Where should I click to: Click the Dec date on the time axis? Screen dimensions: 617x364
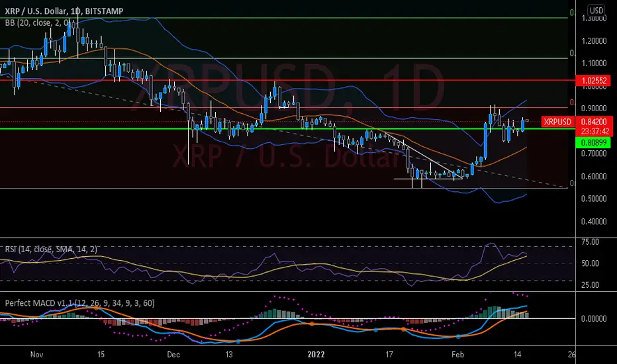coord(173,355)
